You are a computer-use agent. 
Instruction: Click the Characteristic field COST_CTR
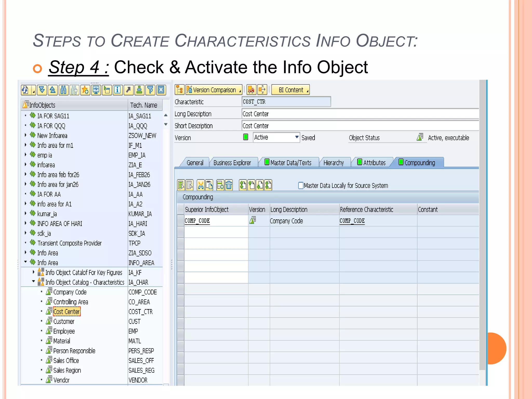tap(286, 102)
